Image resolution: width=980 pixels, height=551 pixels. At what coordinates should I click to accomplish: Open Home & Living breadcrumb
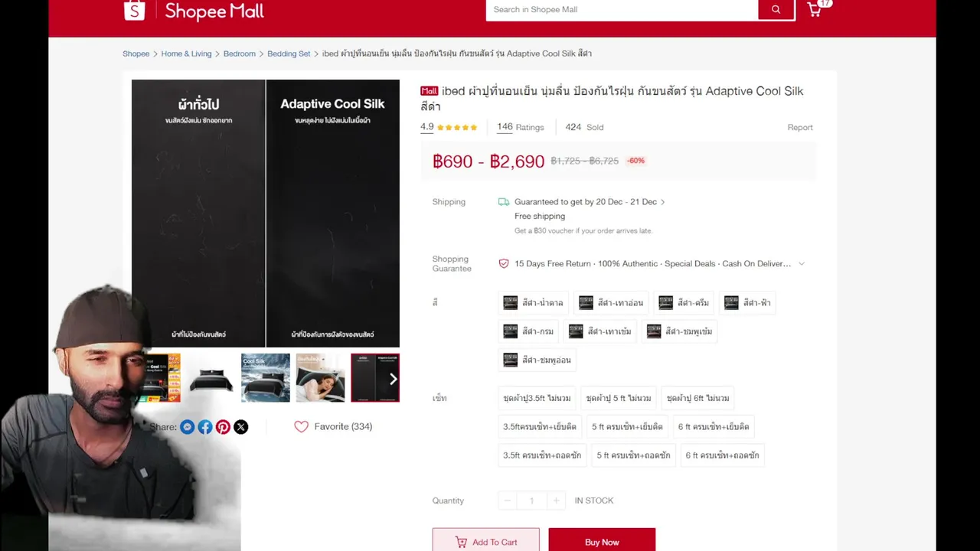[186, 54]
